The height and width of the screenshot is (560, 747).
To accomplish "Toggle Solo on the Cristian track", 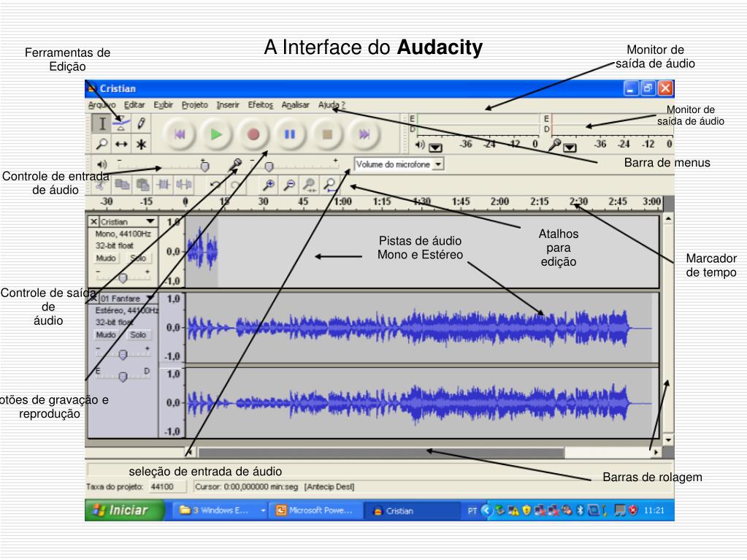I will click(138, 258).
